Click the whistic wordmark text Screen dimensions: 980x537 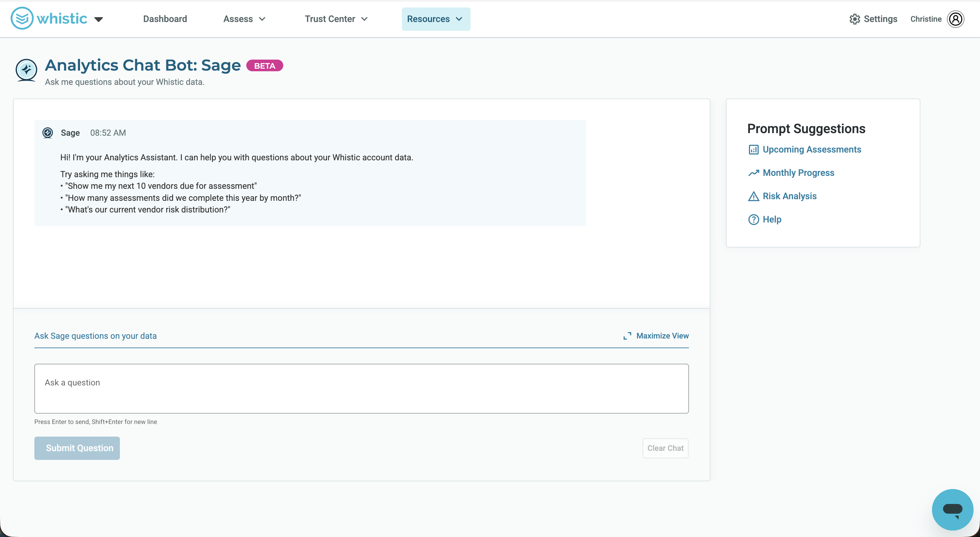pyautogui.click(x=62, y=19)
